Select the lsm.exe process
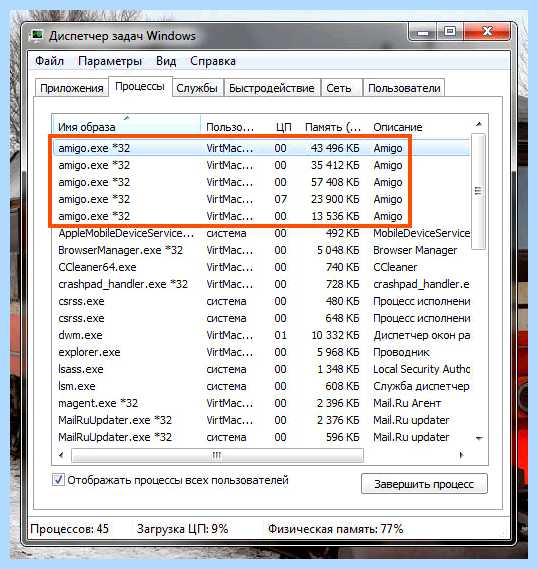Image resolution: width=538 pixels, height=569 pixels. pyautogui.click(x=262, y=386)
